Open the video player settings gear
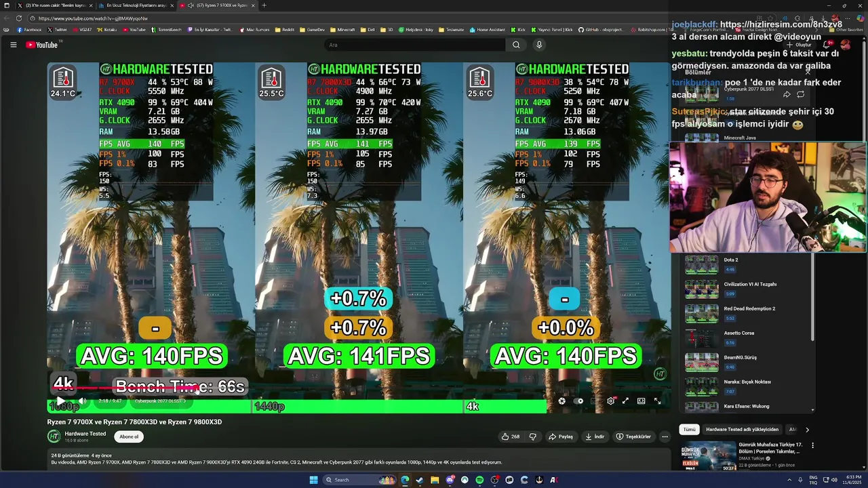 pos(610,401)
